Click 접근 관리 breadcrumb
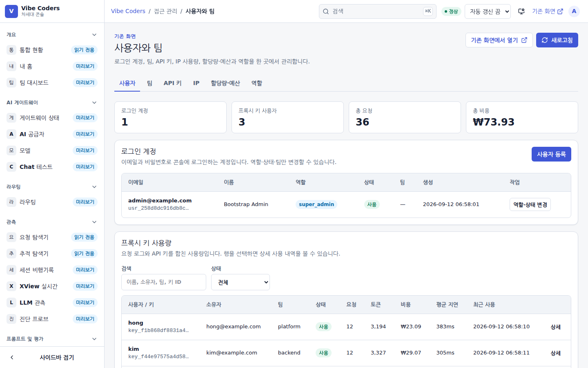The width and height of the screenshot is (588, 368). [x=165, y=11]
